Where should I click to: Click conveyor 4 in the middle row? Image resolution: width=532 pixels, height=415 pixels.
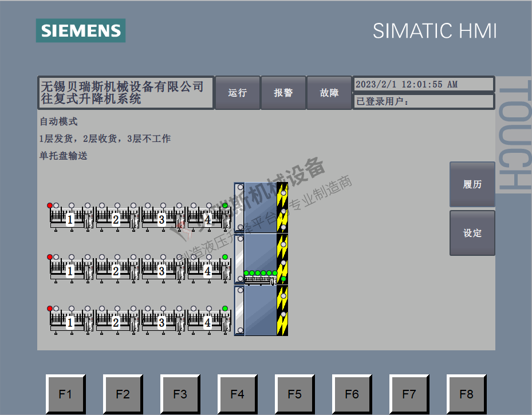pos(208,270)
